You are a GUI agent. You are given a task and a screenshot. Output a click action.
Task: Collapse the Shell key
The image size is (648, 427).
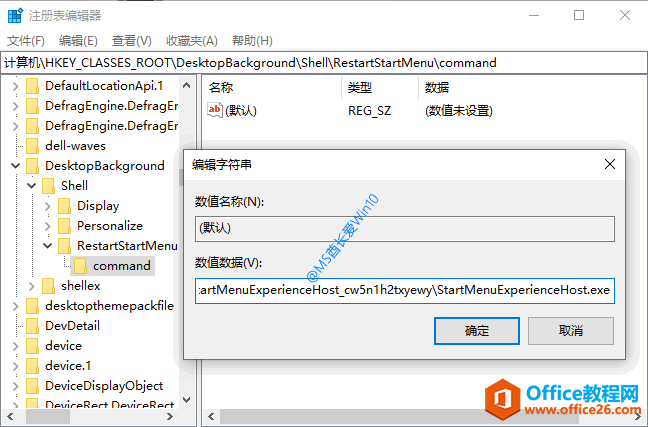[31, 186]
